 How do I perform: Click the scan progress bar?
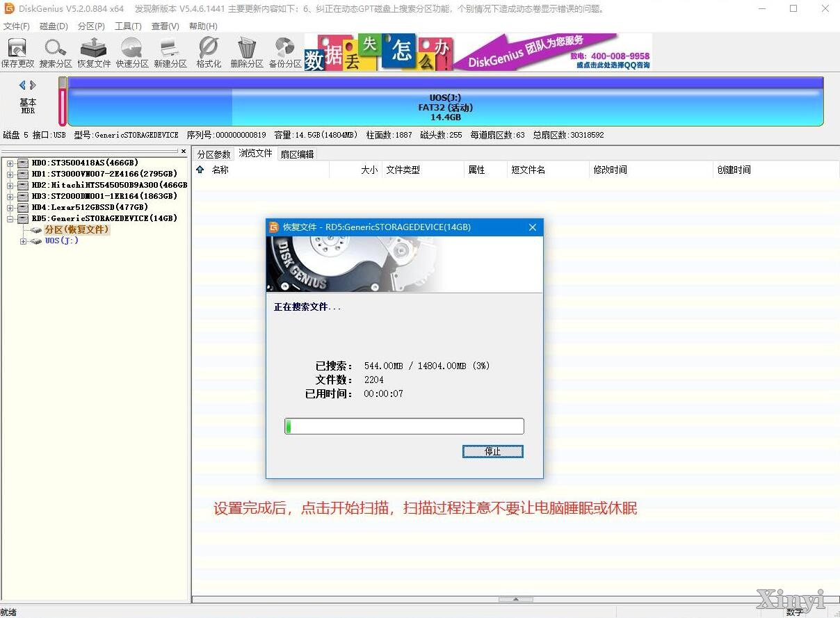[x=404, y=426]
